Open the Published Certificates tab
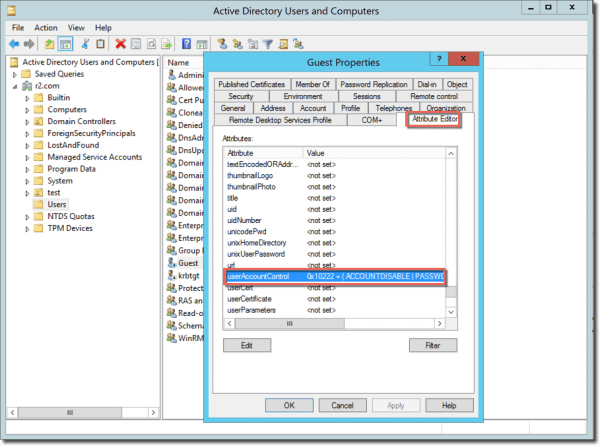This screenshot has height=446, width=600. [251, 84]
